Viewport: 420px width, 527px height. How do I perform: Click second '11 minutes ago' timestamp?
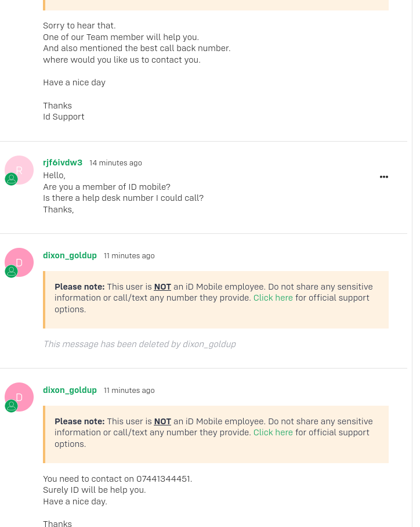129,391
